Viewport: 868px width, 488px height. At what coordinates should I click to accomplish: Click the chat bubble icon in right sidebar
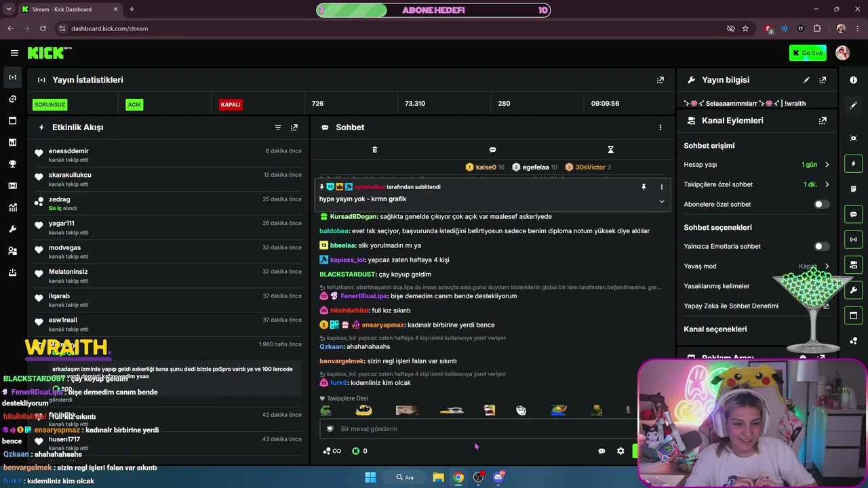(x=853, y=214)
